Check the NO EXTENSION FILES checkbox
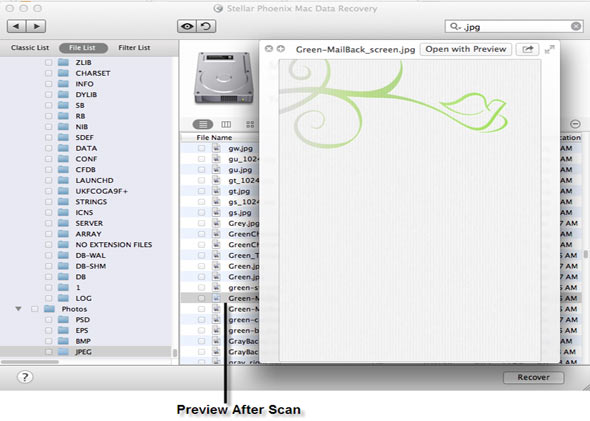The width and height of the screenshot is (590, 421). (x=49, y=245)
